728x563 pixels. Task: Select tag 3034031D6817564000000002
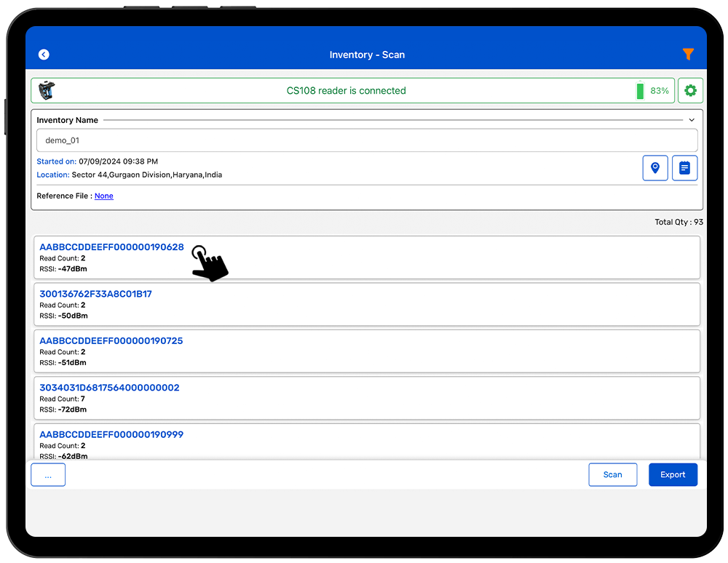coord(109,388)
